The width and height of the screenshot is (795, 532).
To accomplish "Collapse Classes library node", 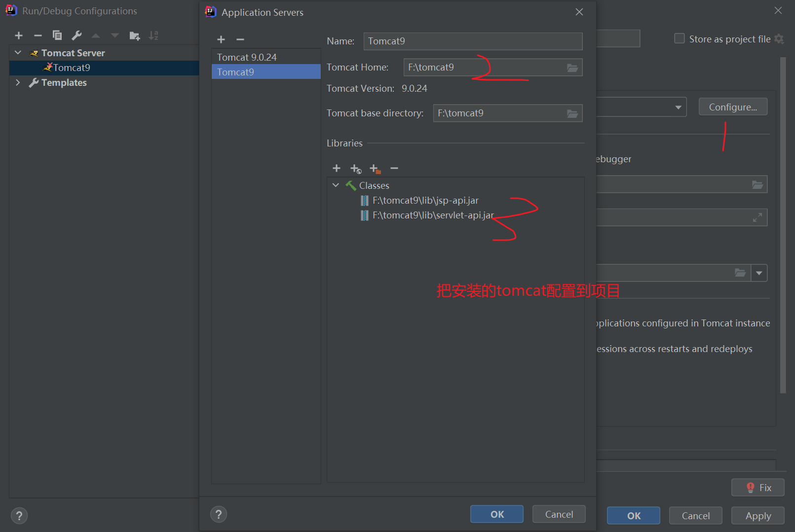I will (x=336, y=185).
